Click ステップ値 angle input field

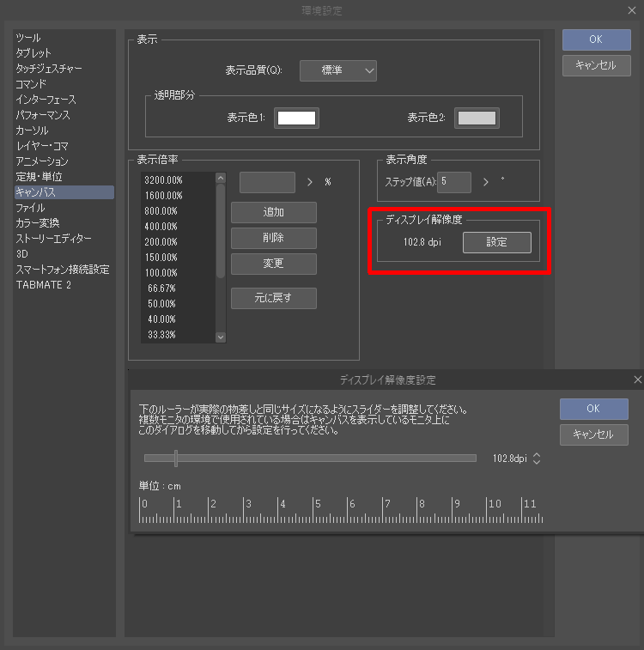[454, 182]
